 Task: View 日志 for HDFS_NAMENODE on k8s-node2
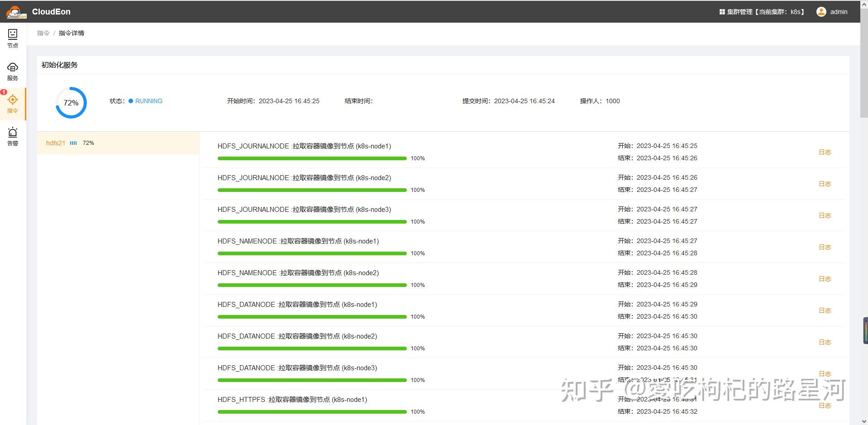point(825,279)
